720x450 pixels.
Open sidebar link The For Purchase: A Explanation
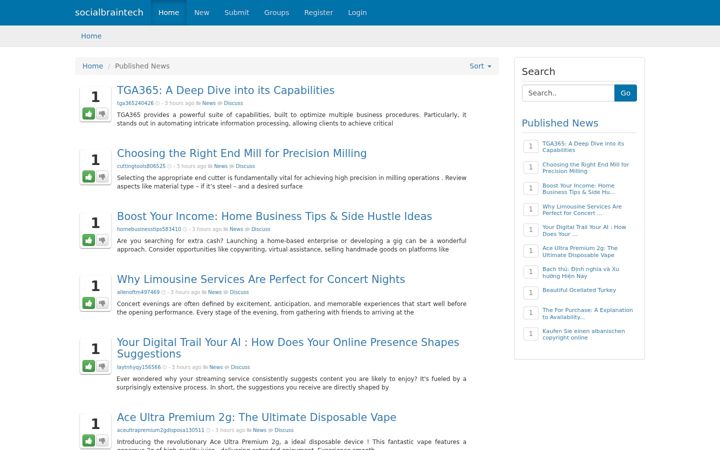(x=587, y=313)
